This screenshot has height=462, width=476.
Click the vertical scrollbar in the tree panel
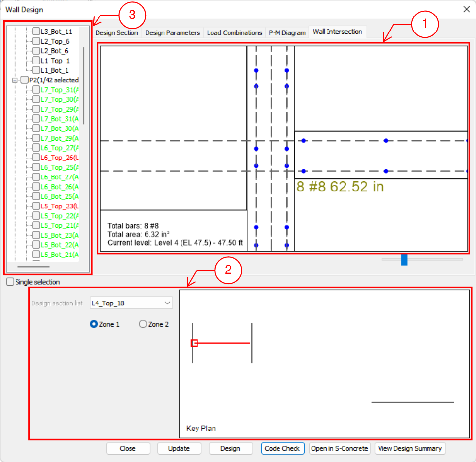point(84,85)
